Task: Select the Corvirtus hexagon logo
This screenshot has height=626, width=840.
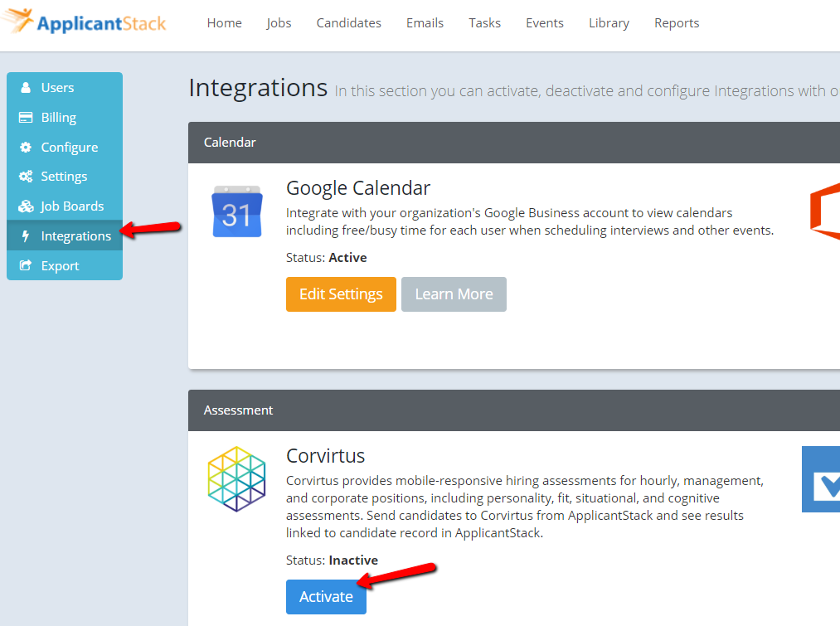Action: [236, 479]
